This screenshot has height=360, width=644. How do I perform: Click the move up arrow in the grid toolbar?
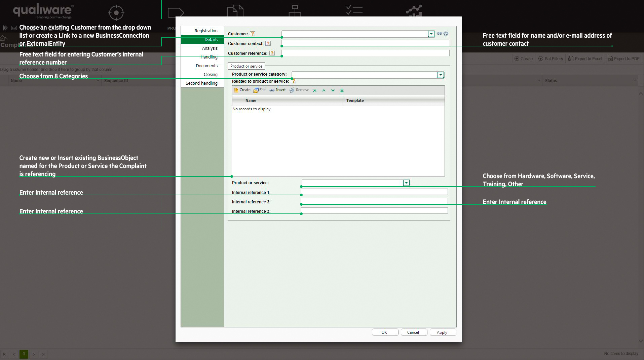(324, 90)
